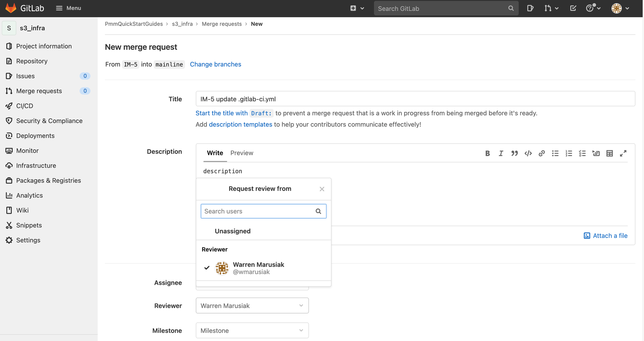
Task: Switch to the Preview tab
Action: tap(241, 153)
